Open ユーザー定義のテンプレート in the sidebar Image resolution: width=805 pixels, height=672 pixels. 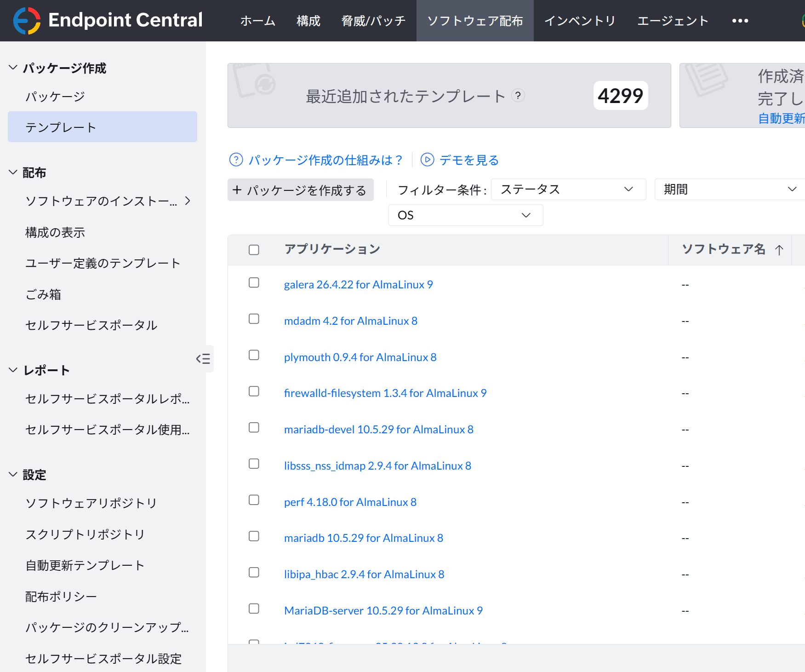[x=103, y=263]
